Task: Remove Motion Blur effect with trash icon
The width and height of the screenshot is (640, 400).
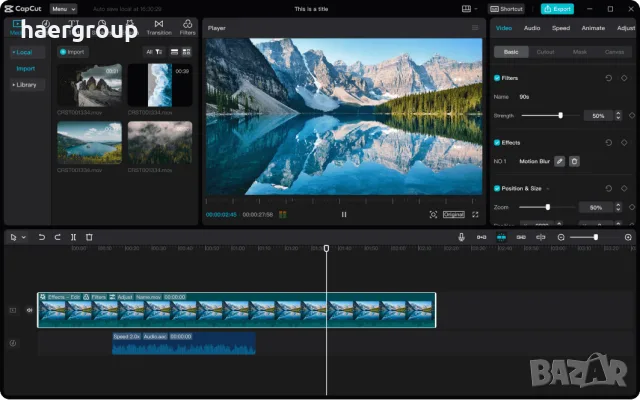Action: point(574,161)
